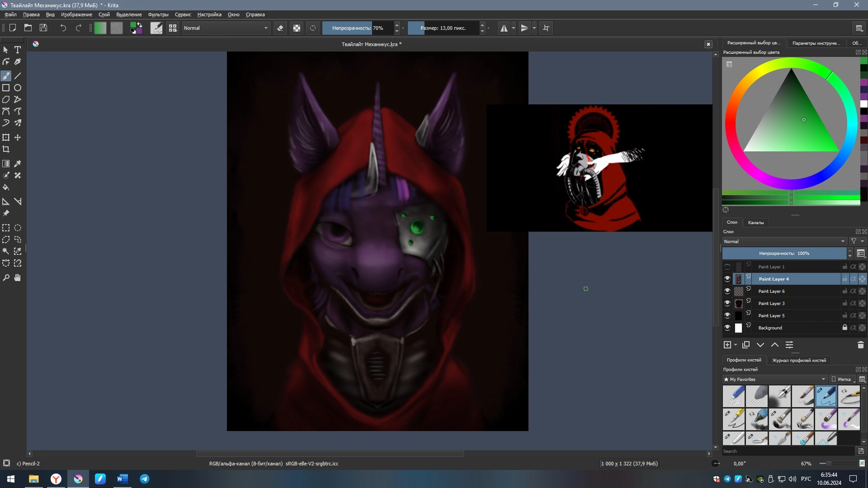The width and height of the screenshot is (868, 488).
Task: Select the Crop tool
Action: (6, 149)
